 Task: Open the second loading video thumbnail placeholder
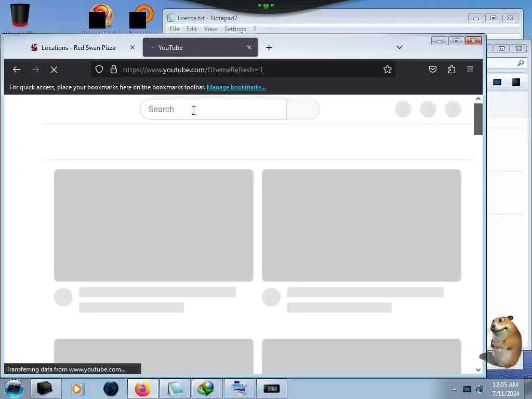[x=362, y=225]
